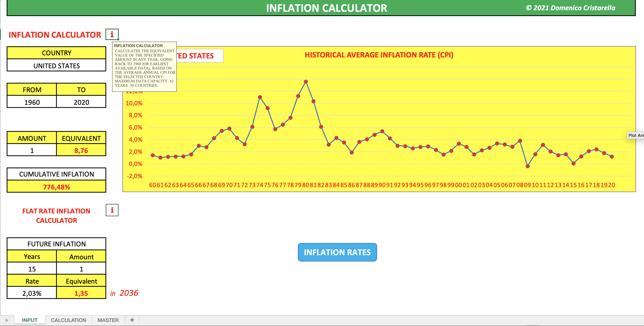This screenshot has height=326, width=644.
Task: Click the 2020 final data point on chart
Action: [612, 157]
